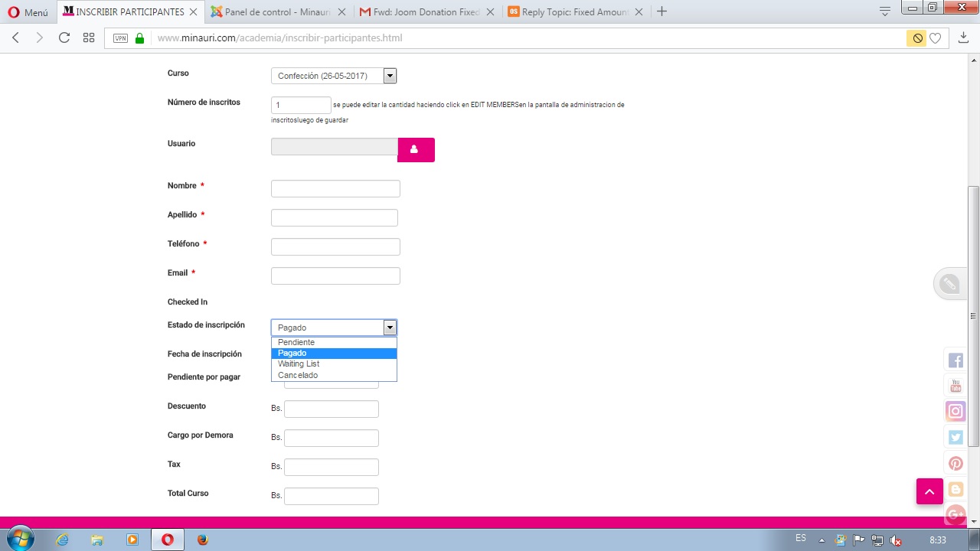980x551 pixels.
Task: Open Instagram social sidebar icon
Action: (955, 411)
